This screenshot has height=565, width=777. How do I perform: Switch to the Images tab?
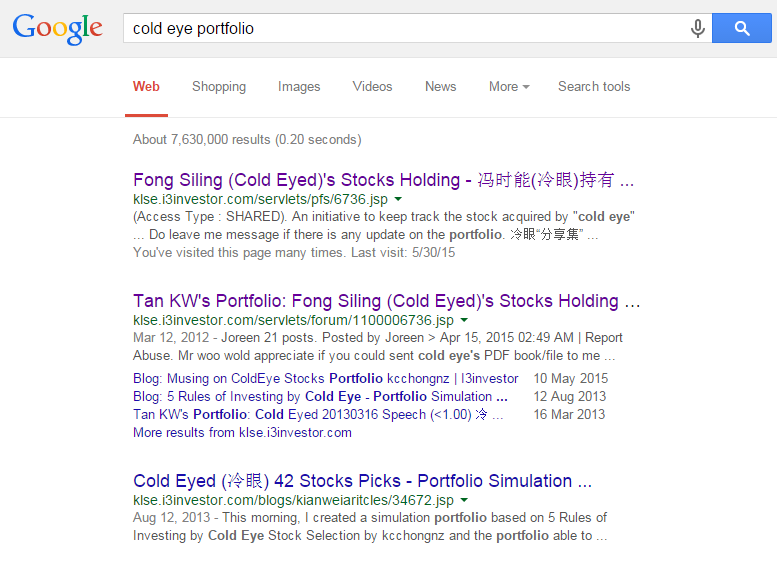point(299,87)
